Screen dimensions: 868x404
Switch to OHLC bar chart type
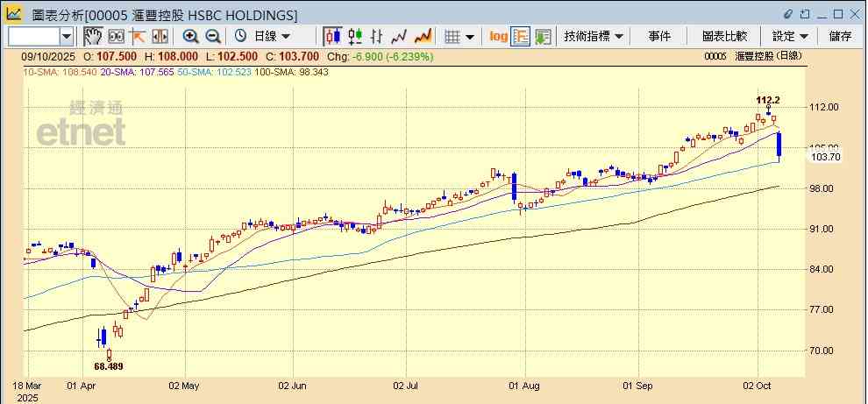coord(378,36)
